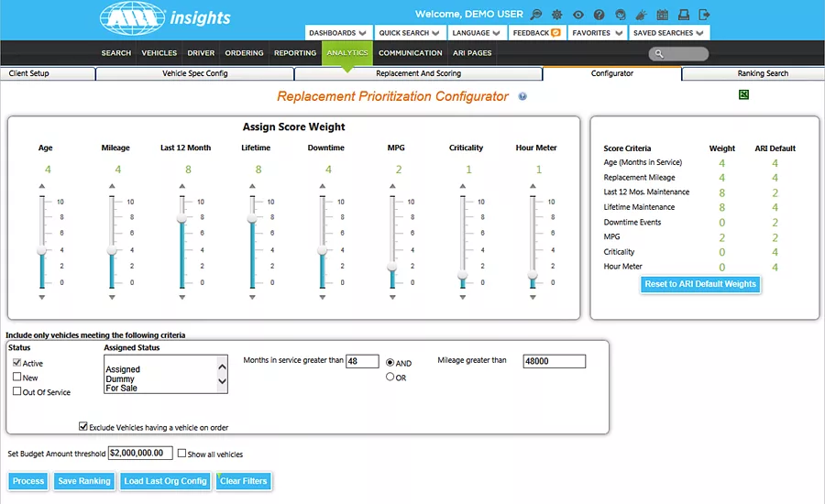Click Assigned Status list down arrow
The image size is (825, 504).
(222, 381)
